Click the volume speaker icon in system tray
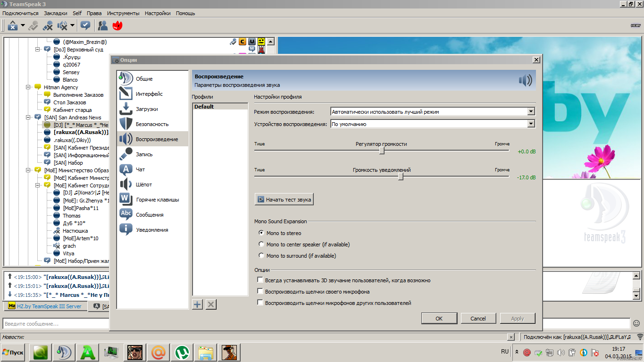 coord(560,353)
